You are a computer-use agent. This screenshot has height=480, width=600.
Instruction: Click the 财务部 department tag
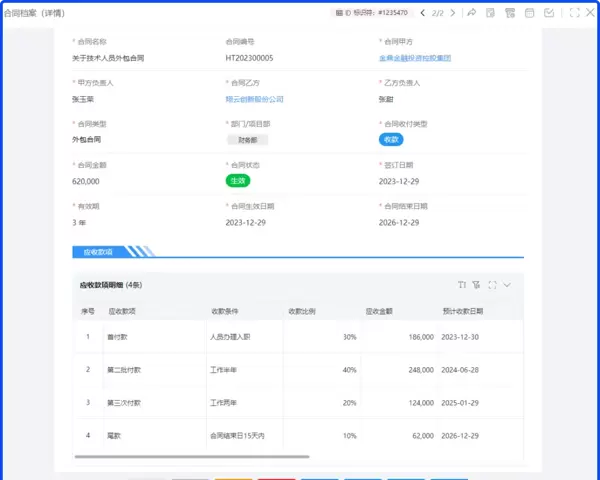(247, 140)
